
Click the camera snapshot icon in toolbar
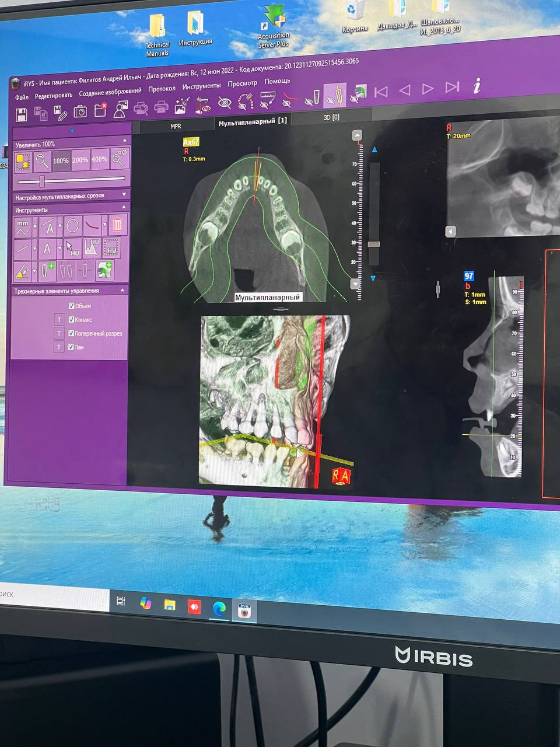[80, 111]
